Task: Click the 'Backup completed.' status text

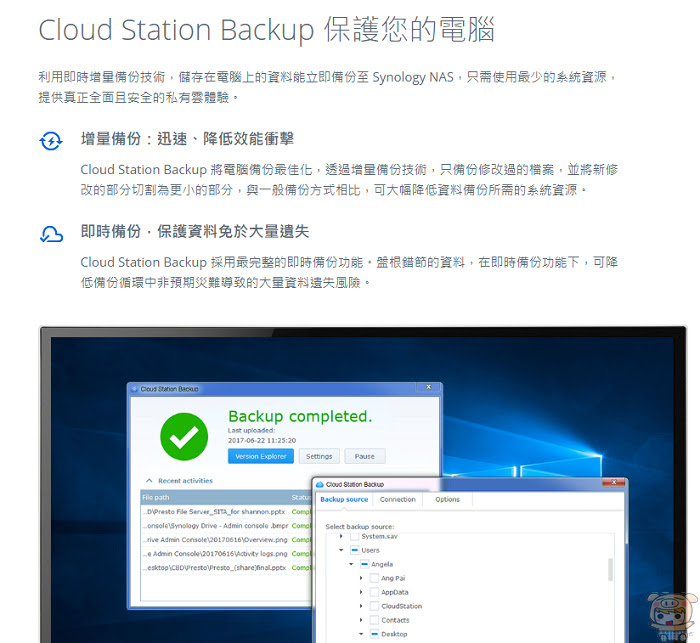Action: [300, 417]
